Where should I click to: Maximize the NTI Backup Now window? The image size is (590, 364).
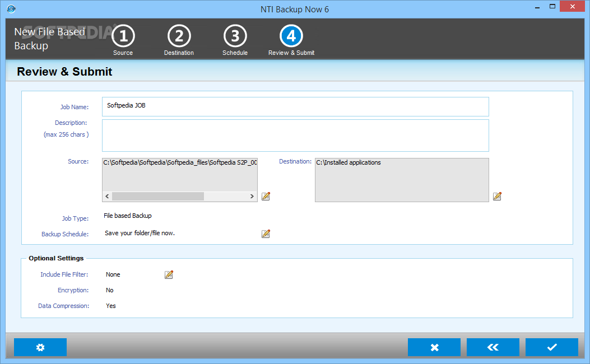552,6
